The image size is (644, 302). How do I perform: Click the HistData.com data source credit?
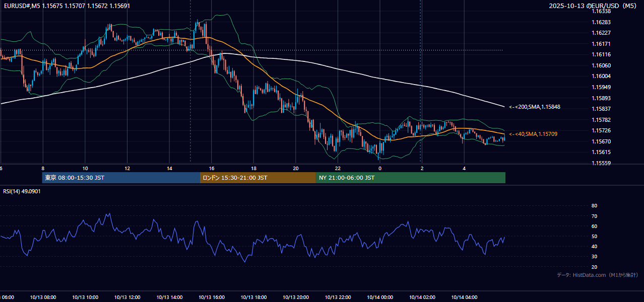(598, 275)
